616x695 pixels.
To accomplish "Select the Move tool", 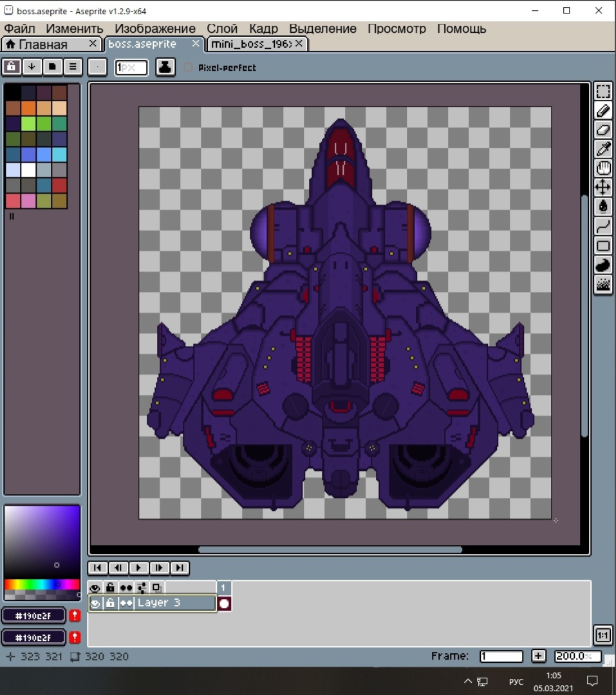I will pyautogui.click(x=603, y=187).
